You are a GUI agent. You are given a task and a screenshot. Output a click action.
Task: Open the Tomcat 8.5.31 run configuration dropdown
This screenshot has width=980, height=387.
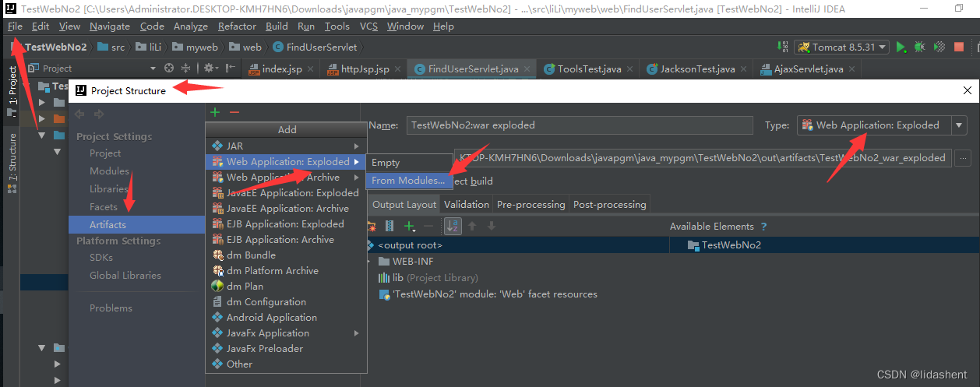[x=841, y=47]
